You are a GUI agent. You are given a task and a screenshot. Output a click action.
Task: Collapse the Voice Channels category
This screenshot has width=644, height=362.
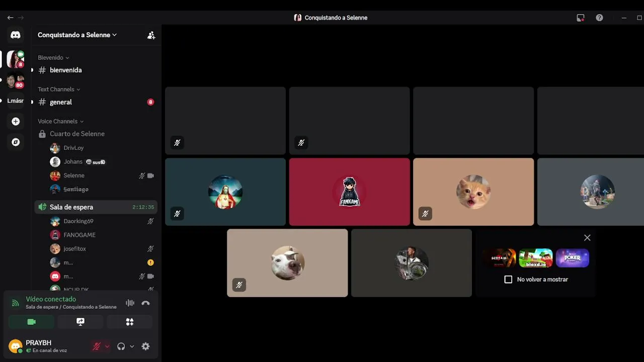click(60, 121)
